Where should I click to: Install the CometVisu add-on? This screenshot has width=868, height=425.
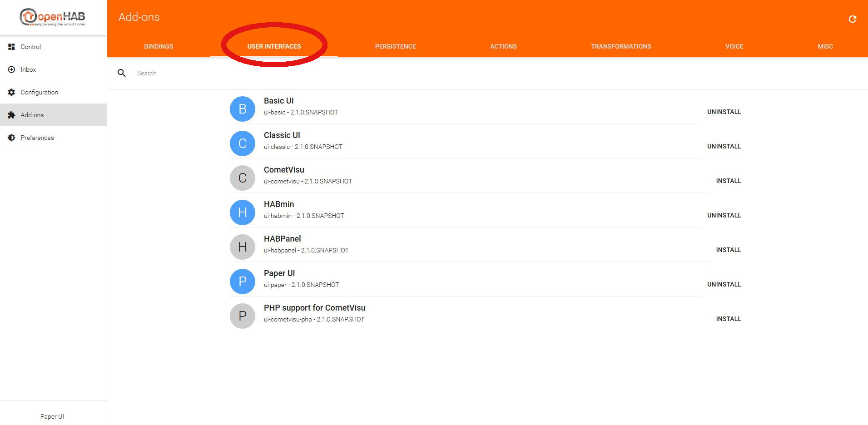(729, 181)
